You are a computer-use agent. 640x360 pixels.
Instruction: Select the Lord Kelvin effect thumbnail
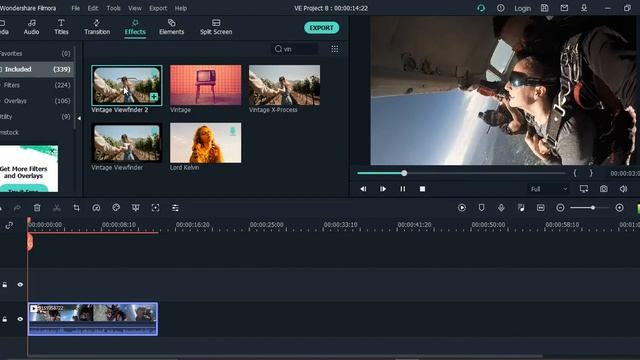[205, 143]
